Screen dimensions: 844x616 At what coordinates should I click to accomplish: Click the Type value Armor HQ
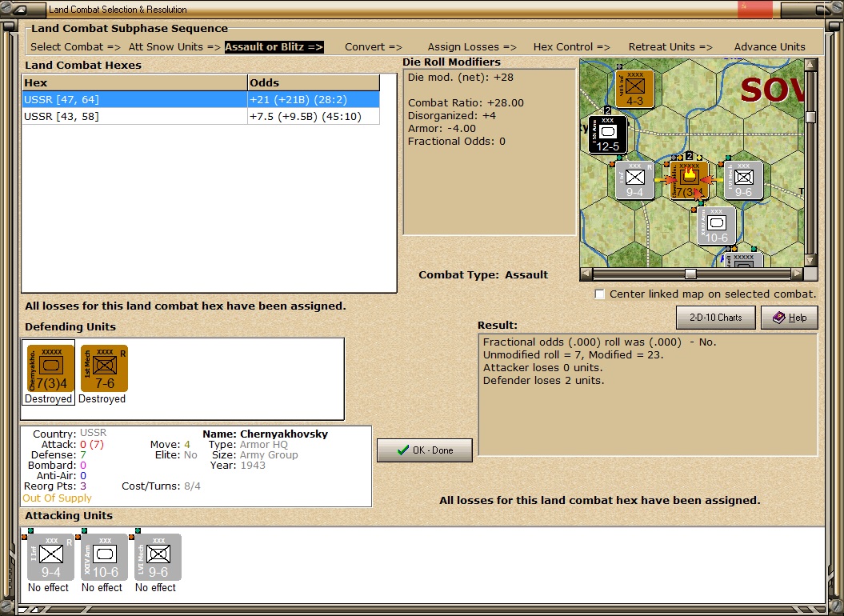(x=264, y=445)
